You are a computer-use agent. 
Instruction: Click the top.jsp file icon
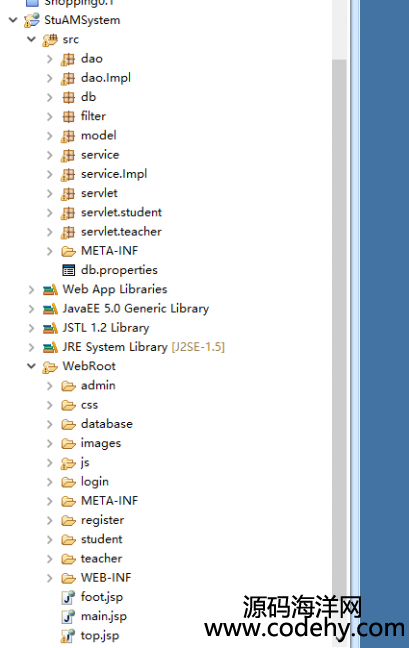[68, 636]
